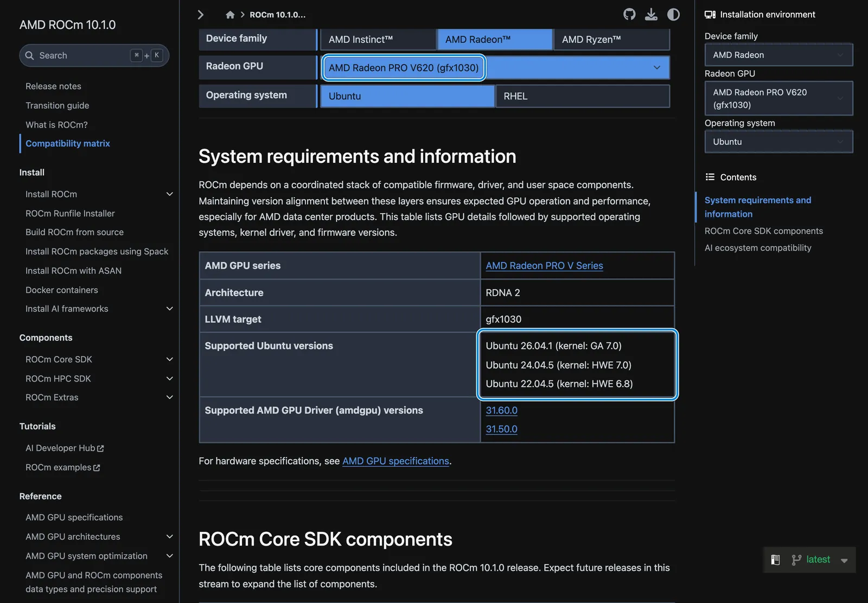
Task: Click the Contents list icon
Action: point(710,177)
